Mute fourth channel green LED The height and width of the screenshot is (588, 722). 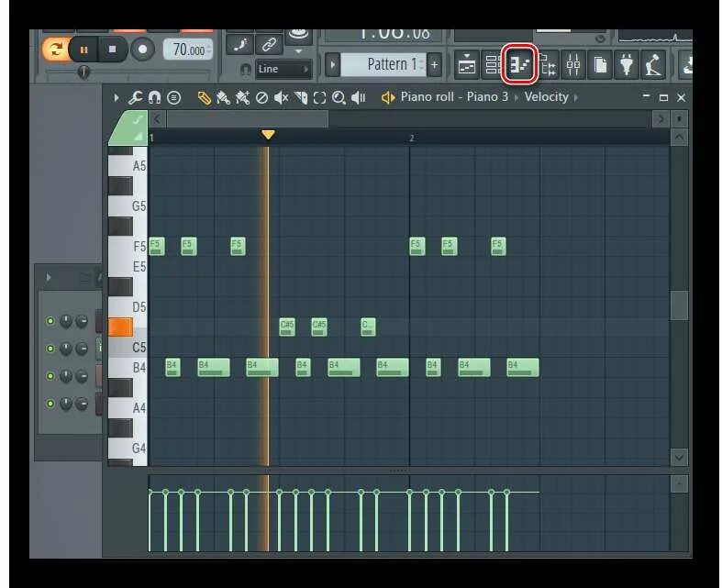[x=50, y=404]
